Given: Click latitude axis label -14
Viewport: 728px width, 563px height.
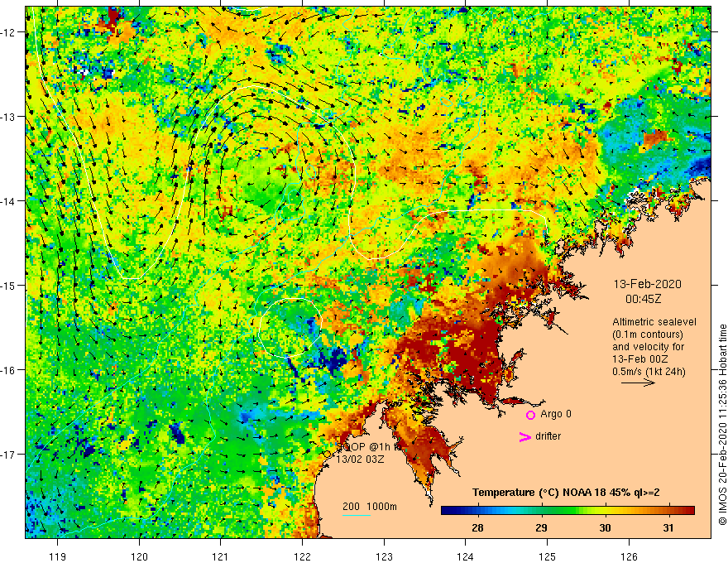Looking at the screenshot, I should coord(9,201).
